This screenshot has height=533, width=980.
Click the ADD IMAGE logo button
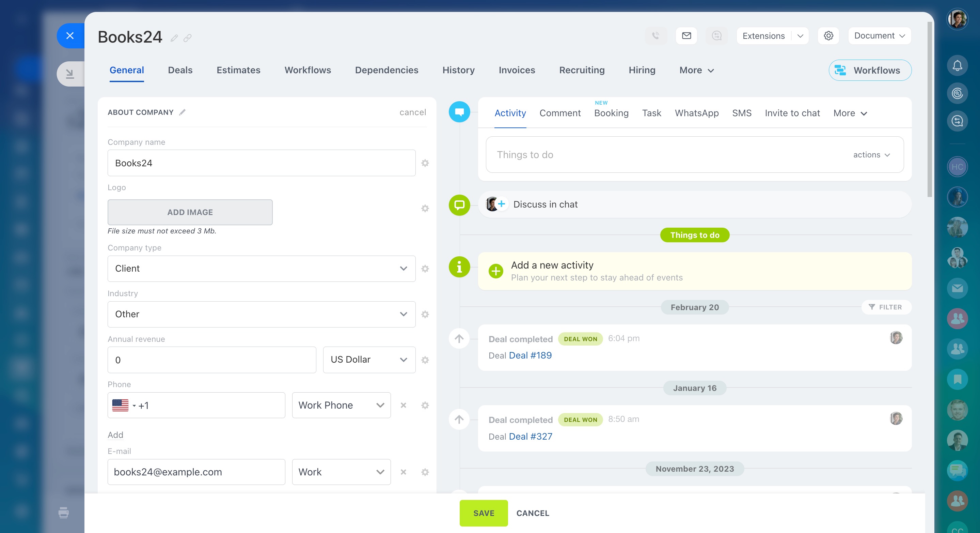pyautogui.click(x=190, y=212)
